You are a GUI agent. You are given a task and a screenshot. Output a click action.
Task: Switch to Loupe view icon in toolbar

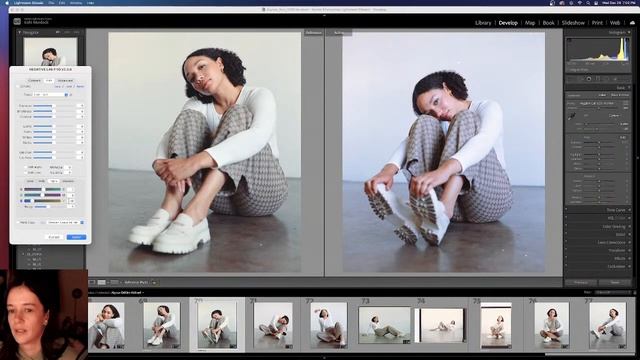[92, 282]
